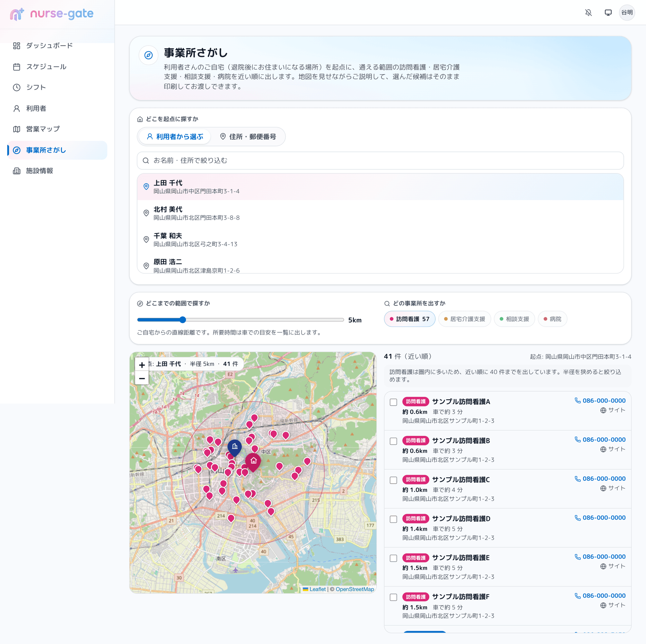The image size is (646, 644).
Task: Zoom out the map with minus button
Action: (x=142, y=379)
